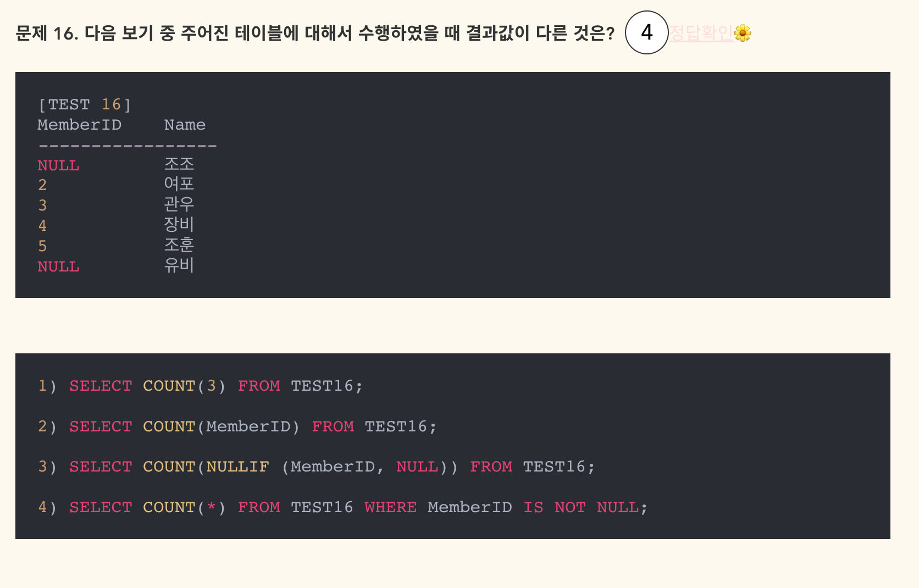Click the name 유비 in table
Image resolution: width=919 pixels, height=588 pixels.
click(x=179, y=265)
